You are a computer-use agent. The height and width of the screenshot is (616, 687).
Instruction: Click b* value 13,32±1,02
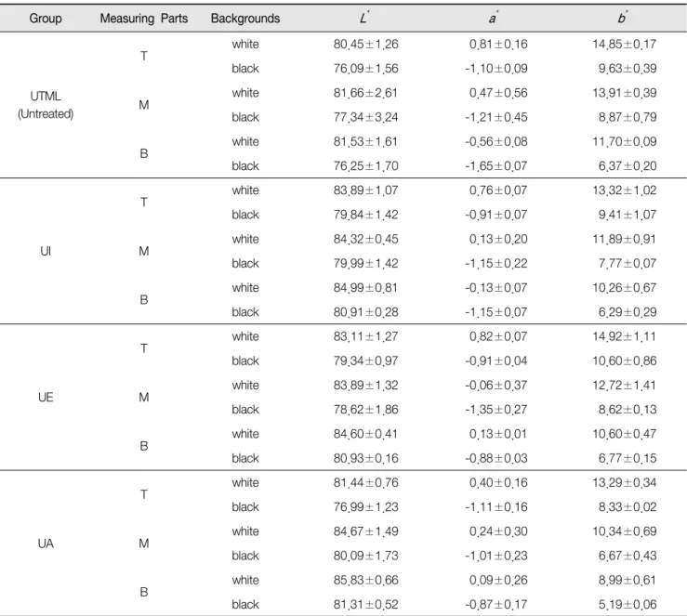[625, 190]
